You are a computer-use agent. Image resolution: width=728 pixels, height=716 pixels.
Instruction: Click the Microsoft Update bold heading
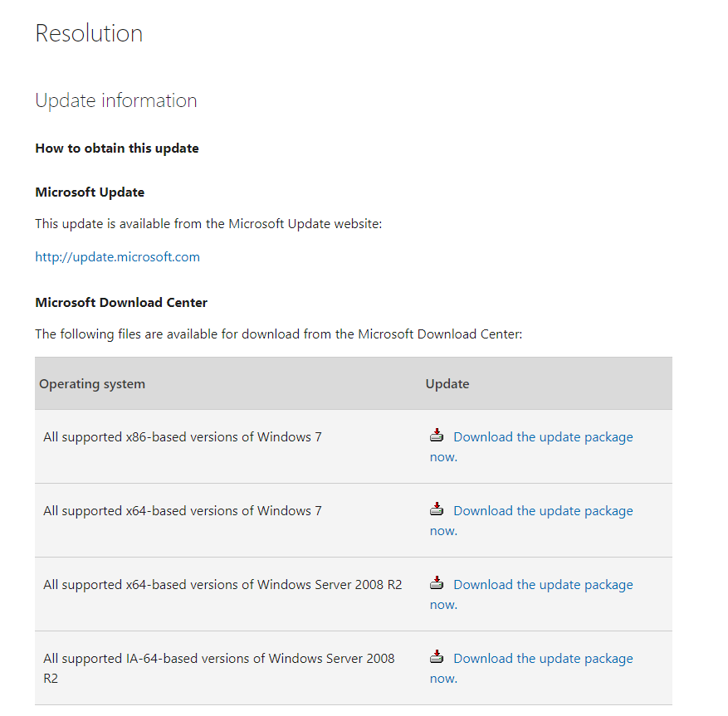click(x=90, y=192)
